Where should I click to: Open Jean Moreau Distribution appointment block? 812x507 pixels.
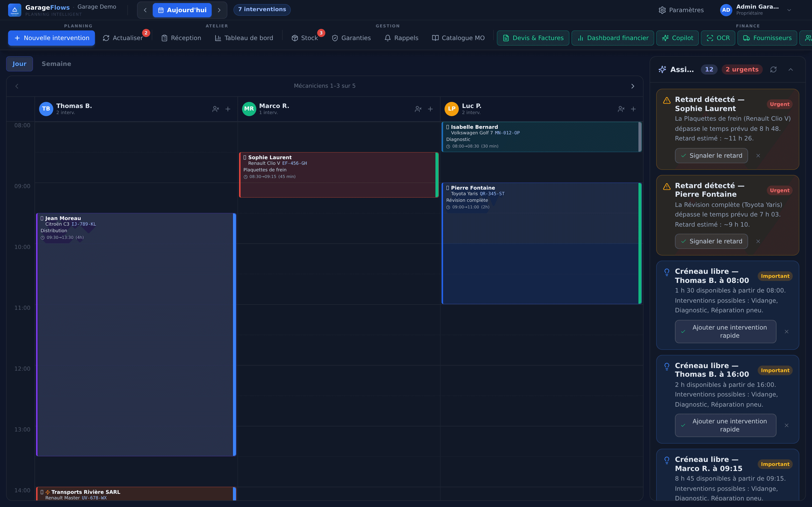click(x=136, y=334)
